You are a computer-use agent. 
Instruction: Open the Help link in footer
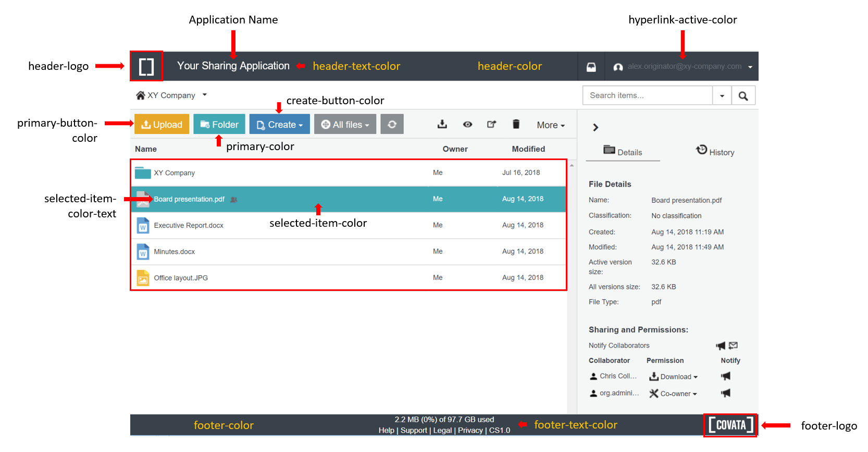click(386, 431)
